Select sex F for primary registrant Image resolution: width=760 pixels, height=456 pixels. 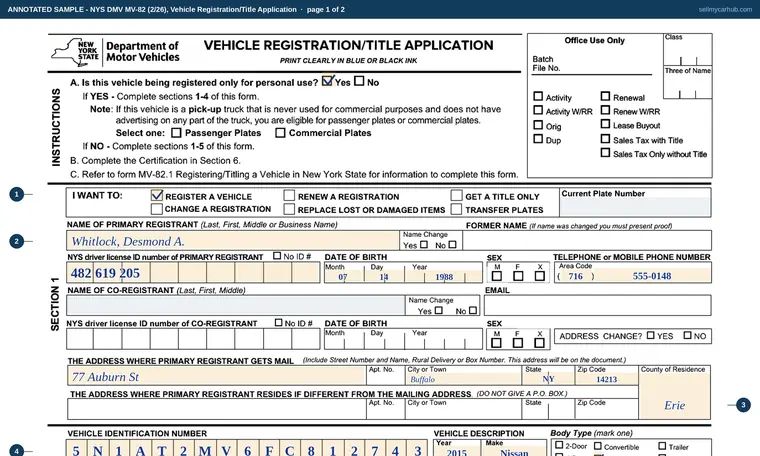[x=518, y=276]
